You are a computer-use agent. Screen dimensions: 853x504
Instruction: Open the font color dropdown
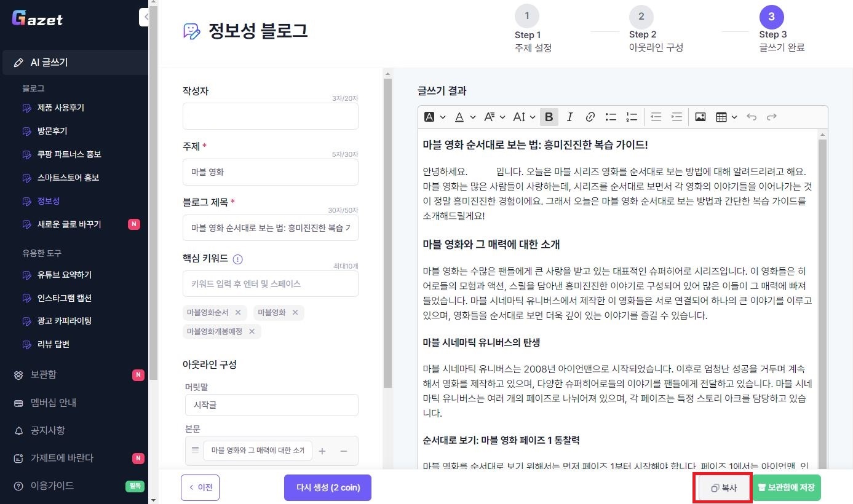[x=465, y=117]
